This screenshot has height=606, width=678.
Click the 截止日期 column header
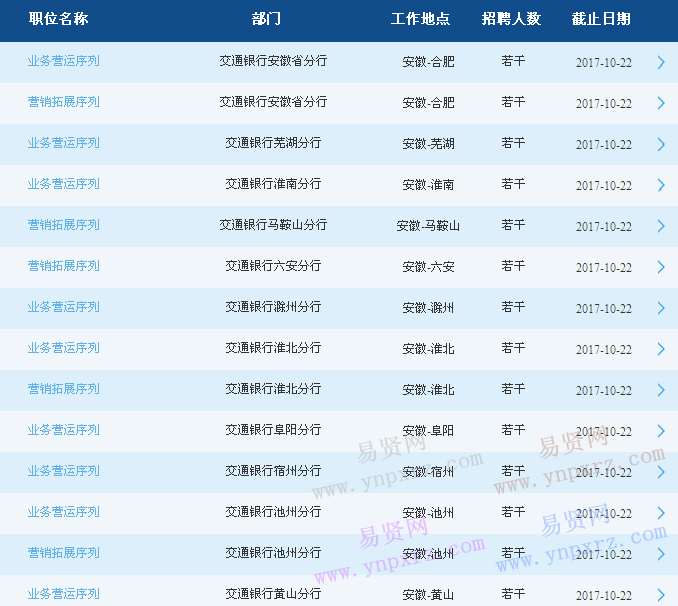[x=601, y=19]
